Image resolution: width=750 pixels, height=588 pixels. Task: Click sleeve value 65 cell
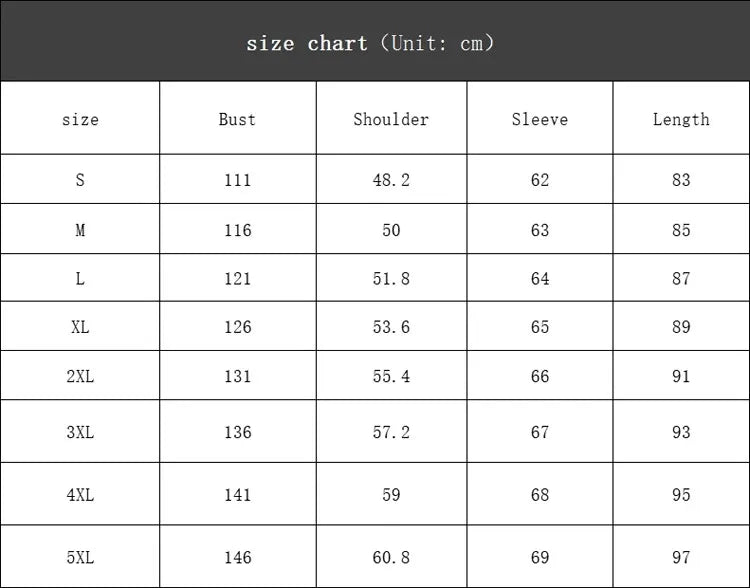[540, 326]
